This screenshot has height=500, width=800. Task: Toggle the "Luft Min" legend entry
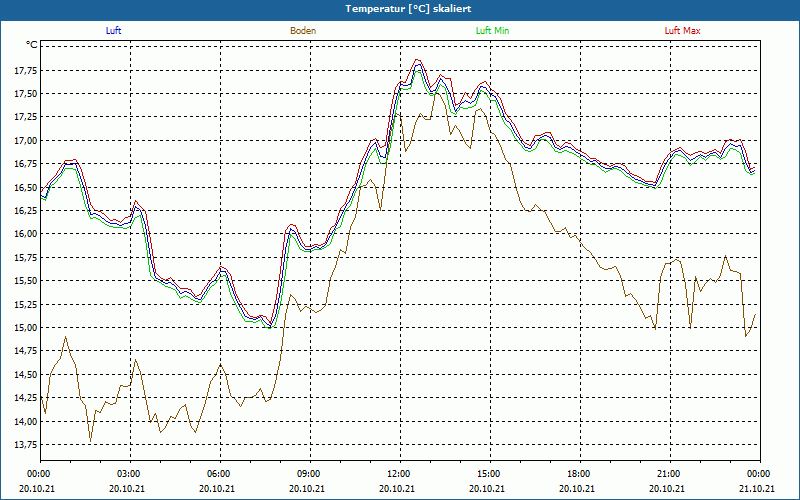pos(493,31)
